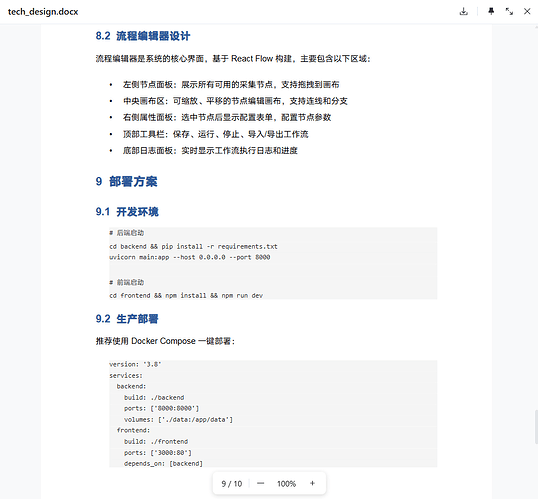The height and width of the screenshot is (499, 538).
Task: Click the React Flow intro paragraph
Action: pos(233,59)
